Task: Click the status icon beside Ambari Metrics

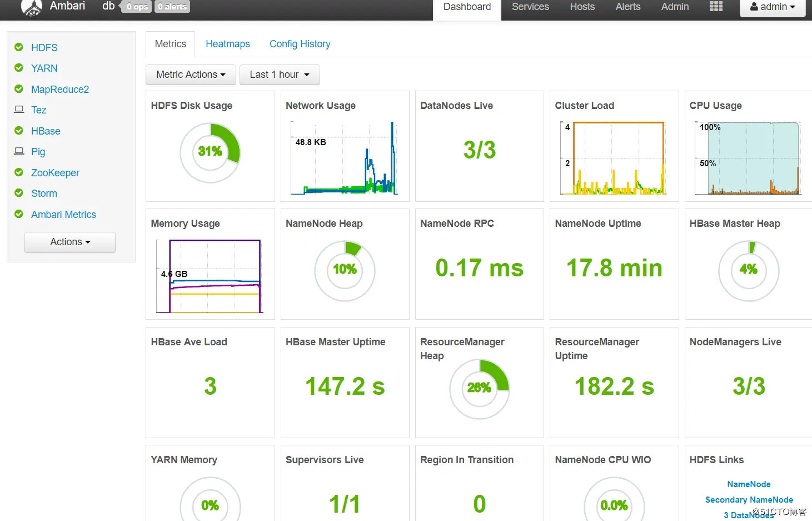Action: click(19, 214)
